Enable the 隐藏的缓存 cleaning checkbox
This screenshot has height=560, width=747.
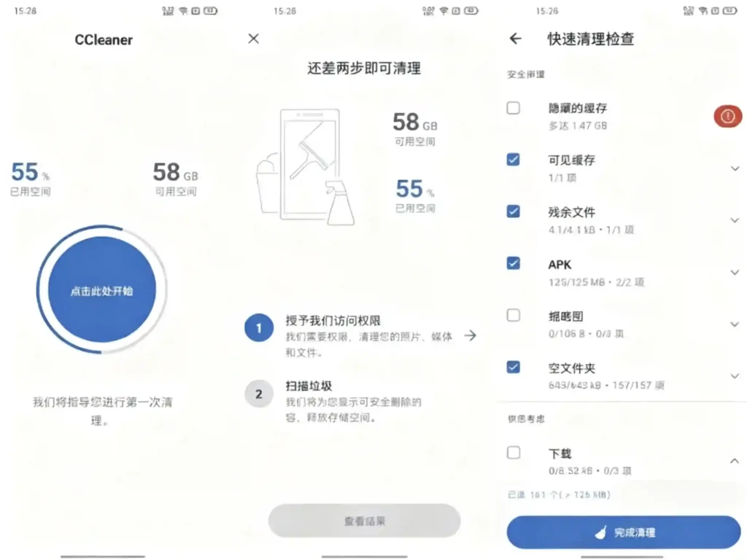[513, 107]
